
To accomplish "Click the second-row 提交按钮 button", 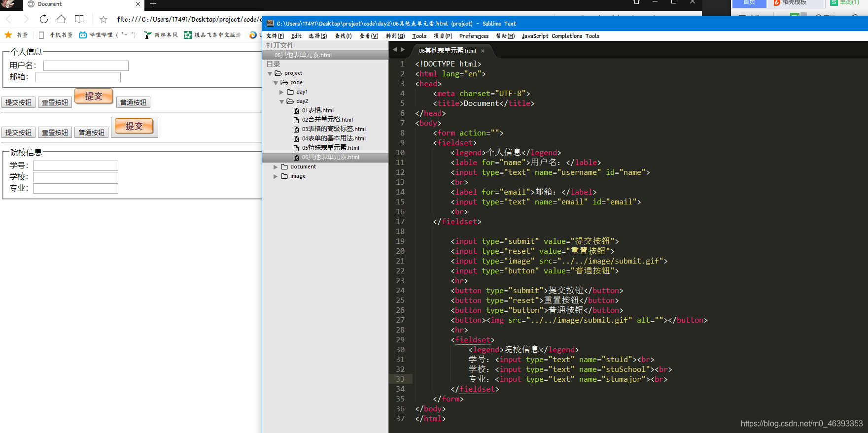I will [19, 133].
